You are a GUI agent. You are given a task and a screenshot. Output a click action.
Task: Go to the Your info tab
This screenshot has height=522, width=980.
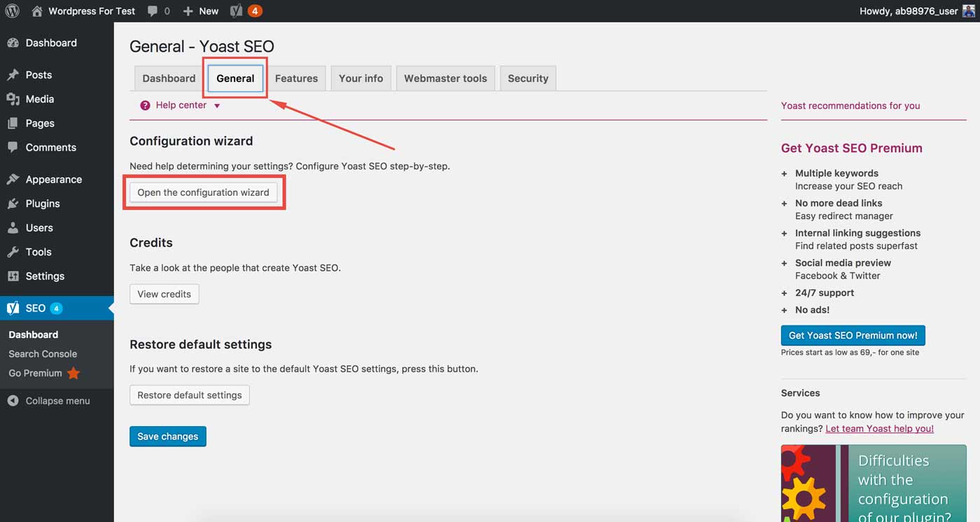(361, 78)
